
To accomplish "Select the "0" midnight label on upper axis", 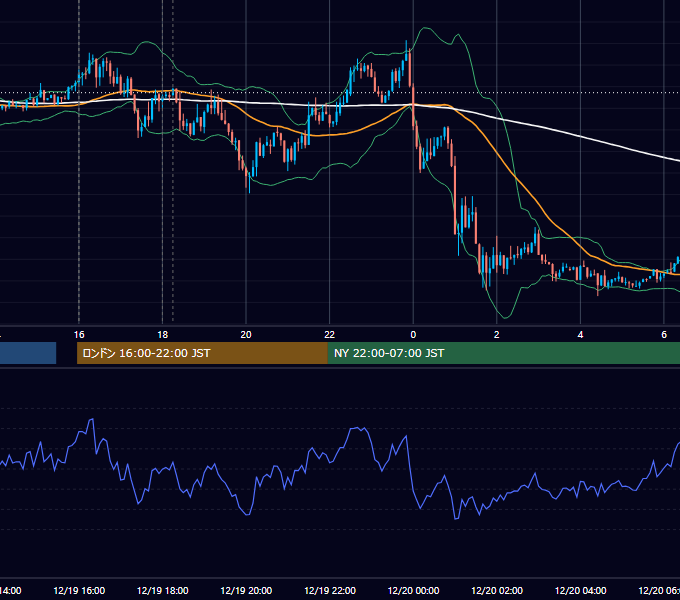I will [413, 335].
